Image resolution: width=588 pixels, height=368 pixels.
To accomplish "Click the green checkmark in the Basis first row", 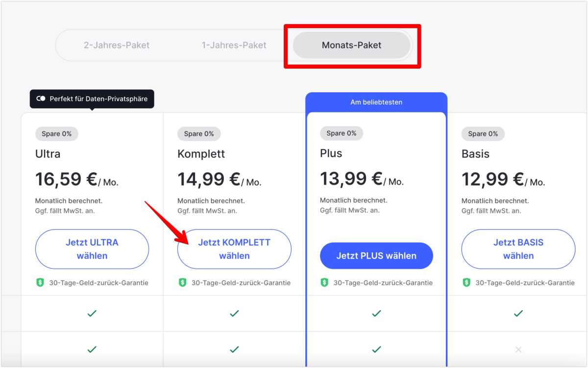I will pos(518,314).
